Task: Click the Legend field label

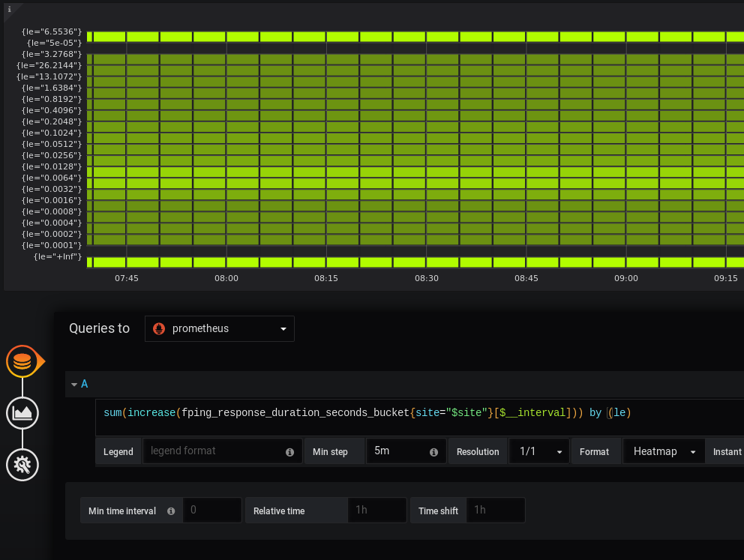Action: click(118, 452)
